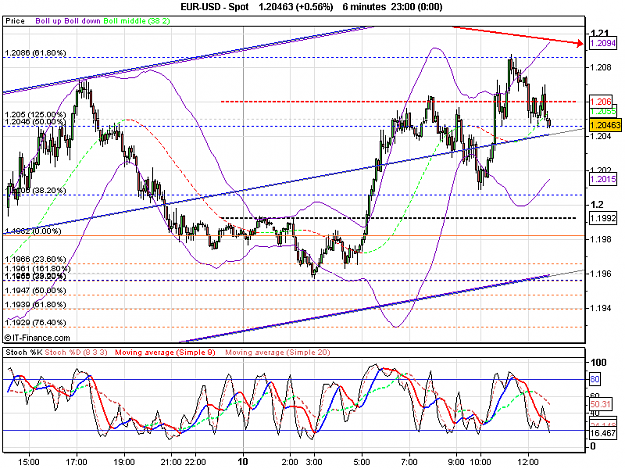Click the 1.205 (125.00%) Fibonacci label
Image resolution: width=625 pixels, height=469 pixels.
pyautogui.click(x=35, y=115)
